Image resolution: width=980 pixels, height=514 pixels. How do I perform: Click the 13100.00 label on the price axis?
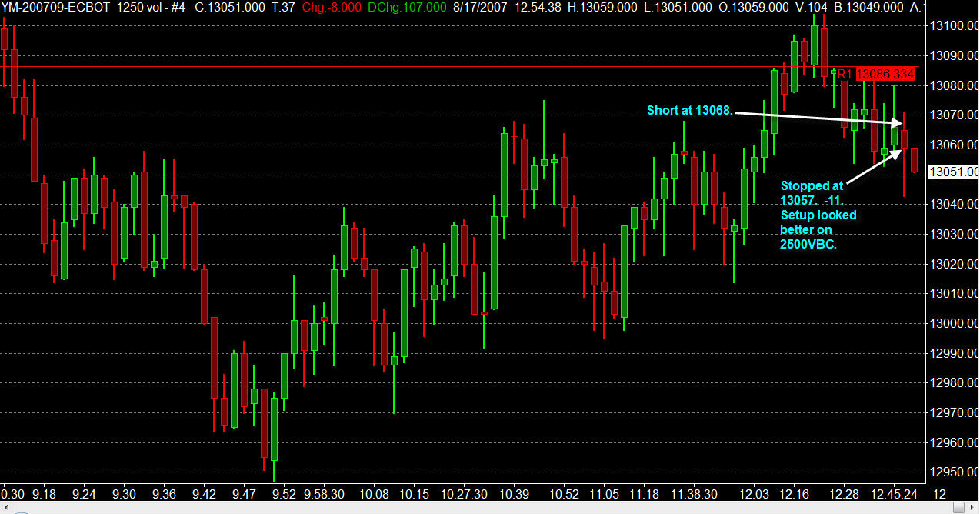coord(954,26)
